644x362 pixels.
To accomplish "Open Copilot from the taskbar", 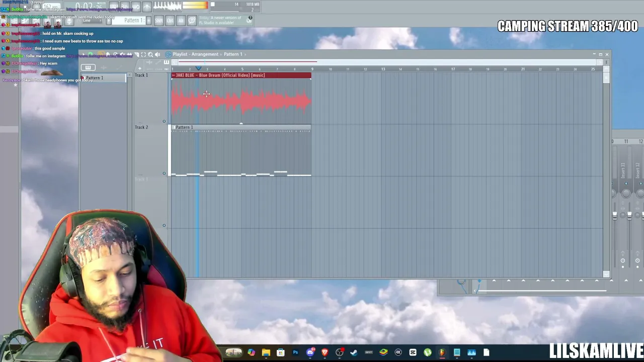I will [x=251, y=352].
